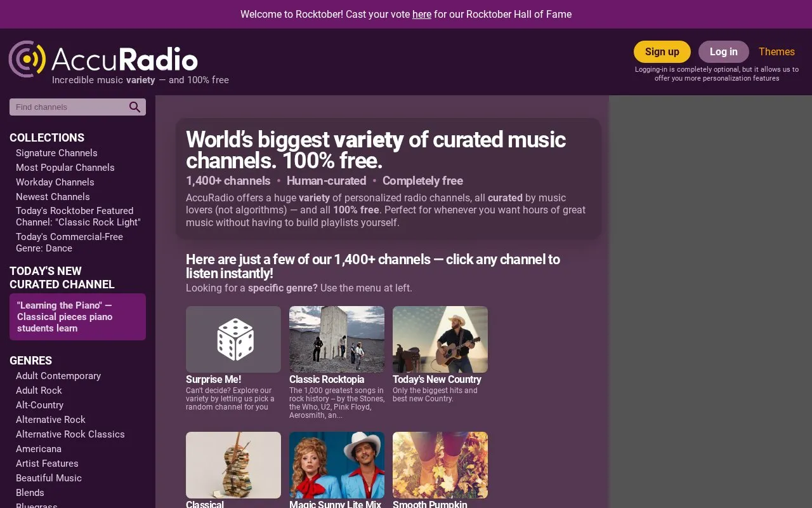Open Today's Rocktober Featured Channel link
The image size is (812, 508).
[x=78, y=217]
